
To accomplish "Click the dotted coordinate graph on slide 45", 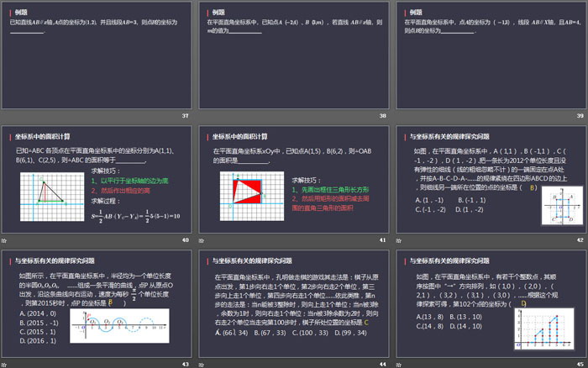I will (548, 332).
